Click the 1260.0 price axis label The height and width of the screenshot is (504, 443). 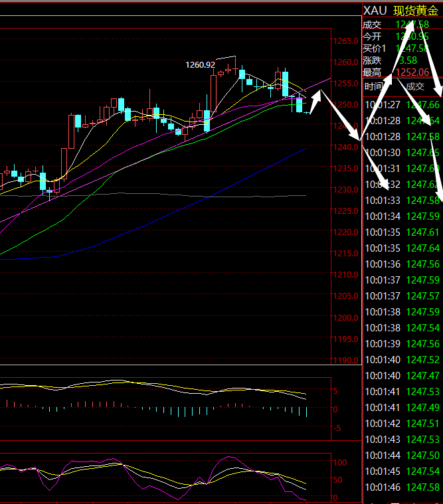(x=345, y=62)
